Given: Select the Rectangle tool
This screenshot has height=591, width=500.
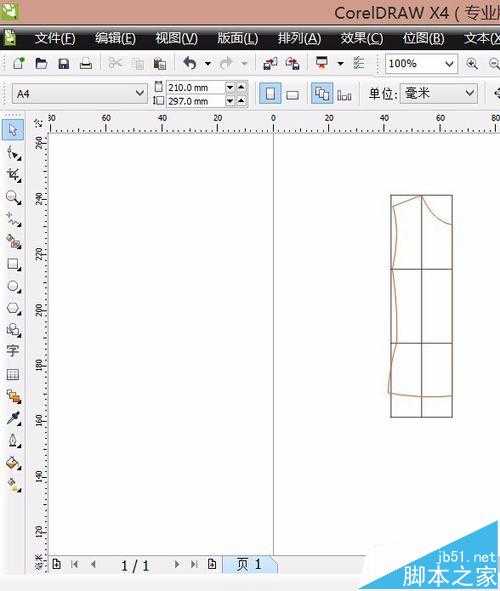Looking at the screenshot, I should [x=13, y=264].
